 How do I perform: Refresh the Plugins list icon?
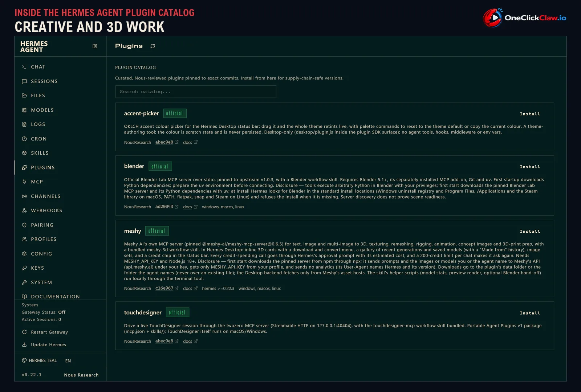click(x=153, y=46)
